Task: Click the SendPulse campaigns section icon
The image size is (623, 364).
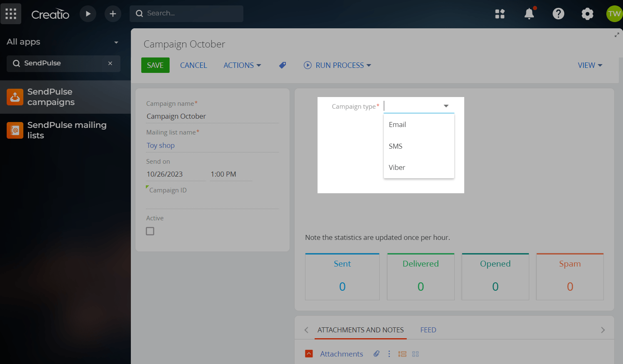Action: coord(15,97)
